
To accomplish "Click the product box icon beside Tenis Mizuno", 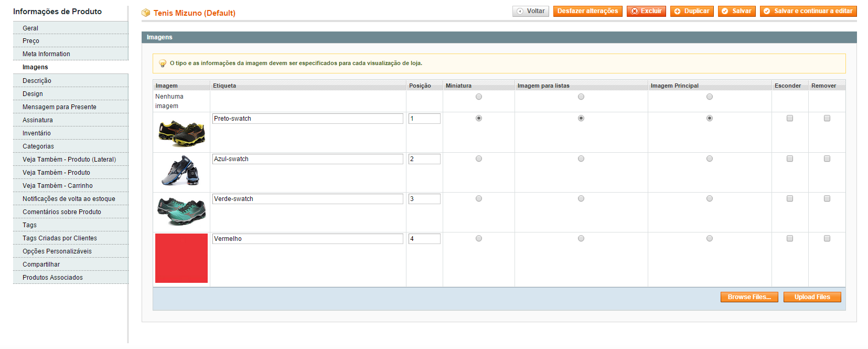I will pyautogui.click(x=146, y=13).
